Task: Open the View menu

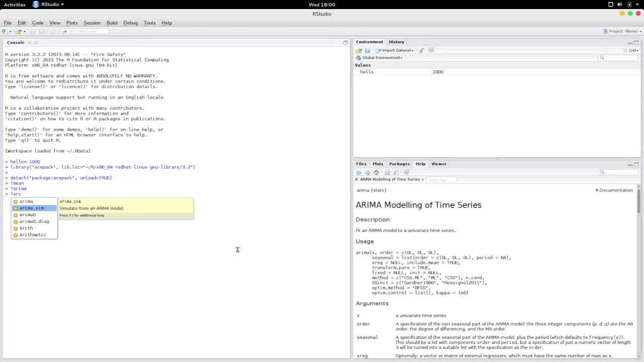Action: 55,23
